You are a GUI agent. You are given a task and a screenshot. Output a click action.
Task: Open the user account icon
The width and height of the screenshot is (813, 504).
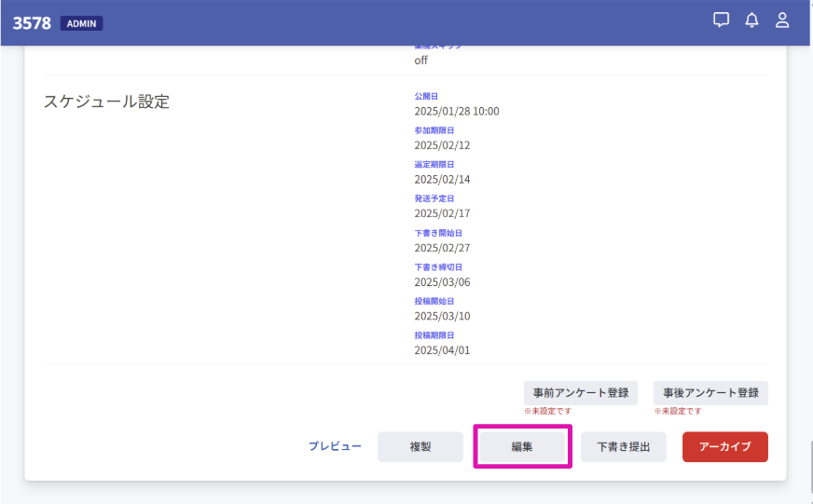point(782,20)
